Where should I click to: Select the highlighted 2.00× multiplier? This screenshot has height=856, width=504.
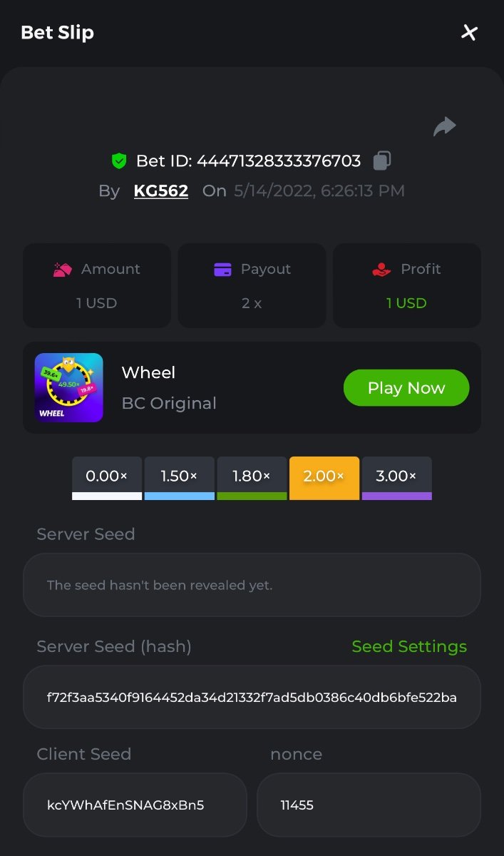[x=324, y=477]
